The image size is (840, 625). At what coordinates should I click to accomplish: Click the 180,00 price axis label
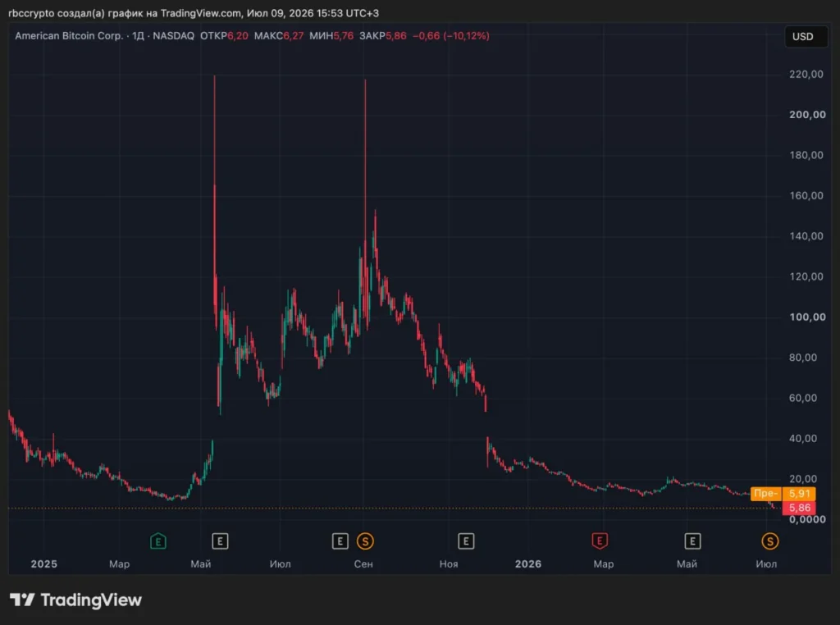coord(806,155)
